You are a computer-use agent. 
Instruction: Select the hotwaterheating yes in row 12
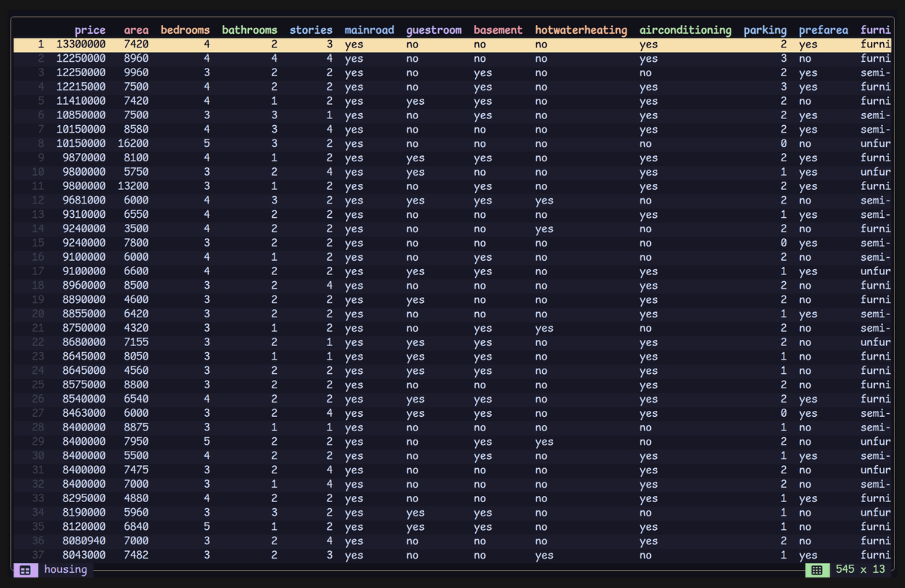click(x=544, y=201)
